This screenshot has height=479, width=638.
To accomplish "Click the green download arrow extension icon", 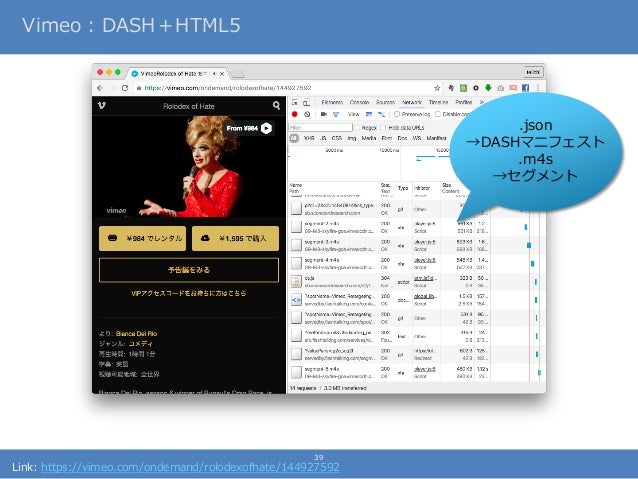I will point(488,87).
